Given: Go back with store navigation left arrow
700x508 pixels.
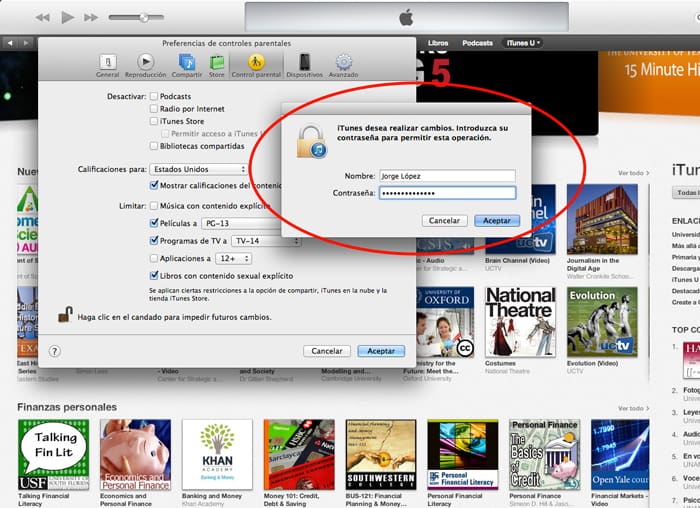Looking at the screenshot, I should (x=10, y=43).
